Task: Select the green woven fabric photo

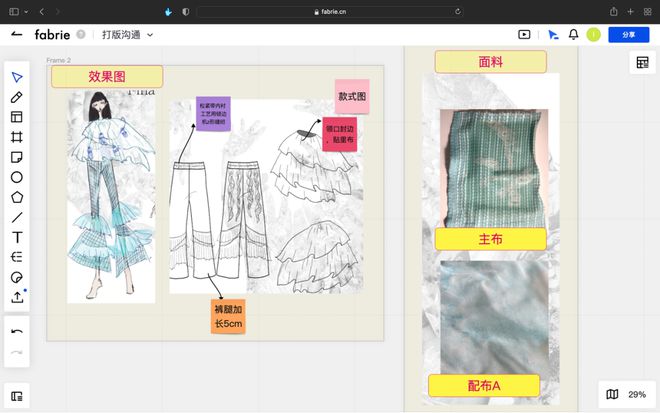Action: (x=494, y=169)
